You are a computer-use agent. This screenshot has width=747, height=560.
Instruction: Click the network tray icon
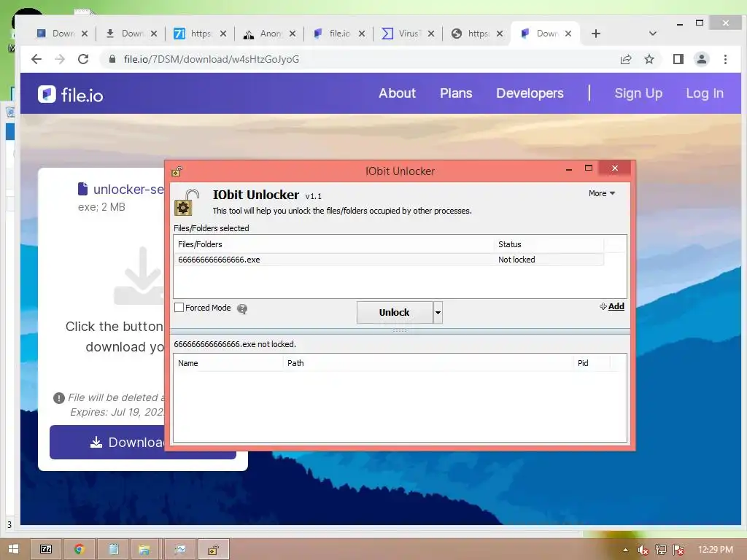click(661, 550)
